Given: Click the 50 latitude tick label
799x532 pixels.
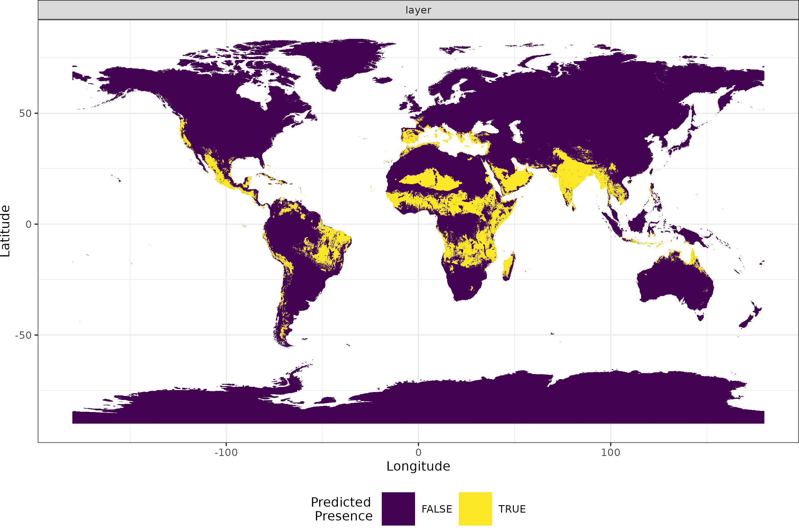Looking at the screenshot, I should point(25,113).
